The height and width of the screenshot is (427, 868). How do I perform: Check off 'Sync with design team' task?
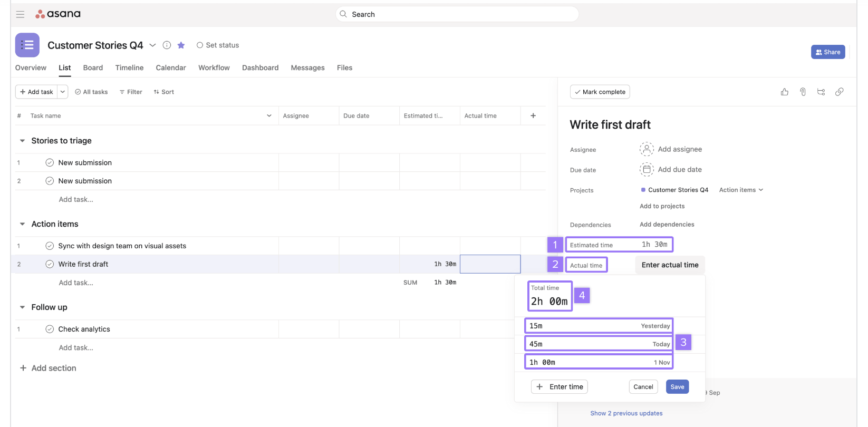coord(50,246)
